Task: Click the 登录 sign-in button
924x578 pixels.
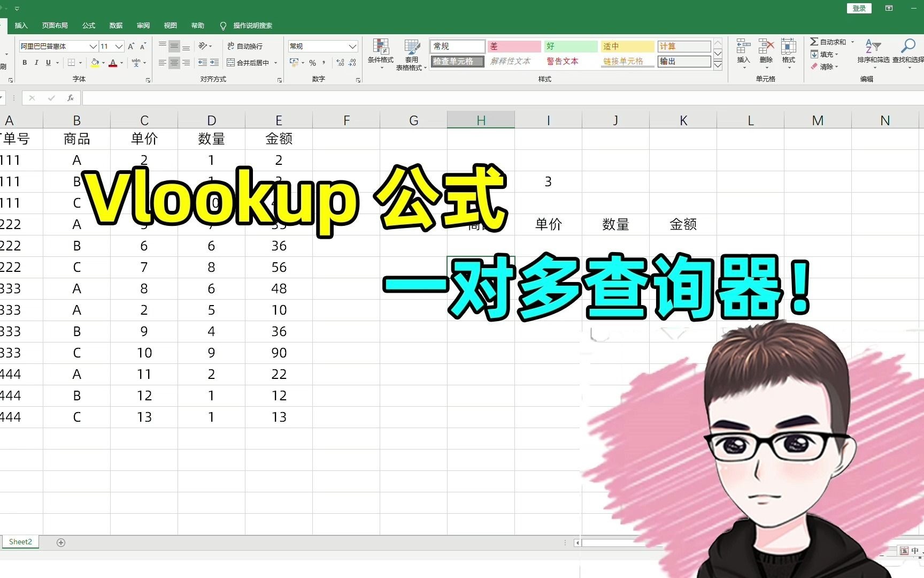Action: tap(858, 8)
